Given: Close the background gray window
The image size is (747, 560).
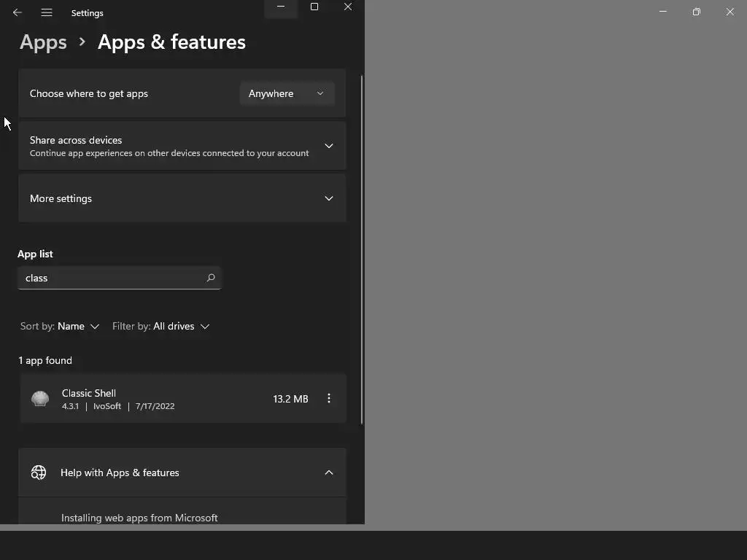Looking at the screenshot, I should pyautogui.click(x=729, y=12).
